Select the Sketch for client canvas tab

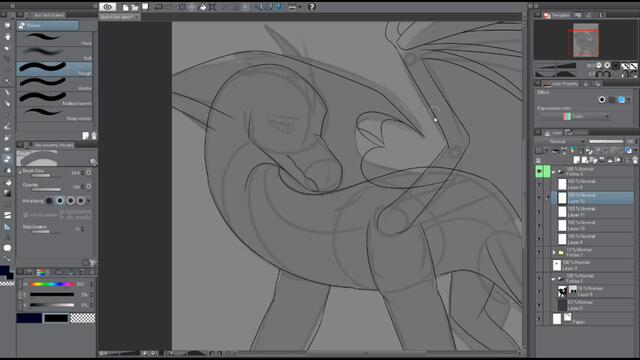pos(120,17)
